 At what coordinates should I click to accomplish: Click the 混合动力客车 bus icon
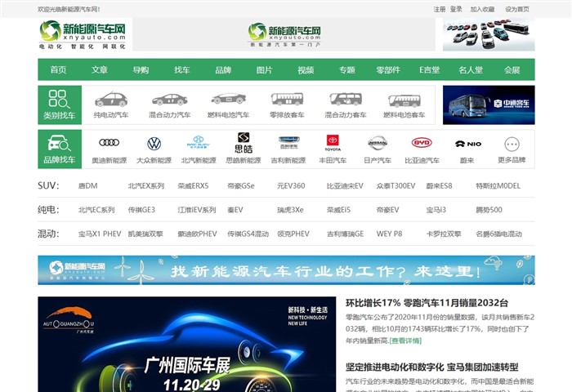[x=346, y=99]
